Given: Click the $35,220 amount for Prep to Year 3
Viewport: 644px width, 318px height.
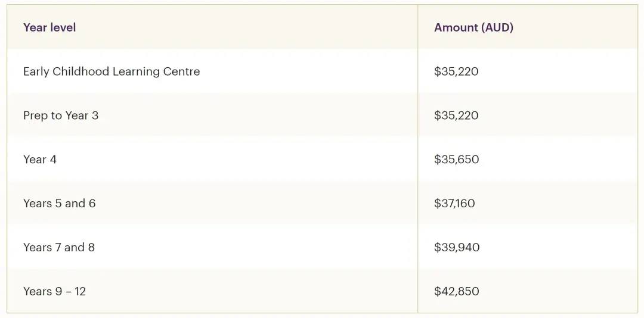Looking at the screenshot, I should pyautogui.click(x=456, y=116).
